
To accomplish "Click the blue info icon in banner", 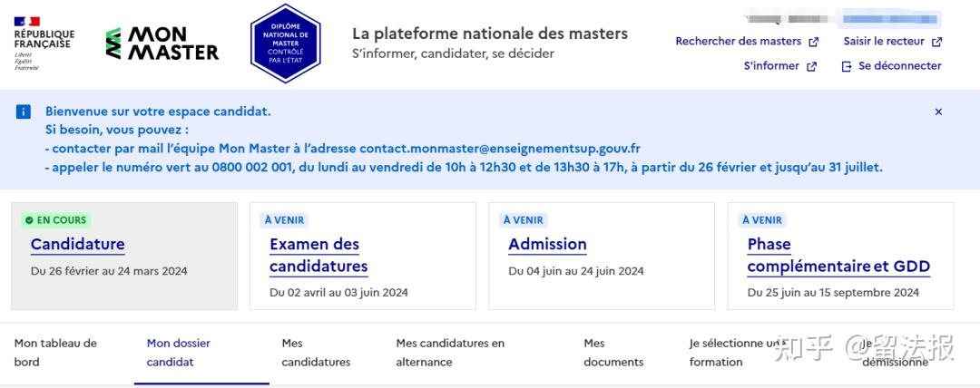I will pos(24,112).
